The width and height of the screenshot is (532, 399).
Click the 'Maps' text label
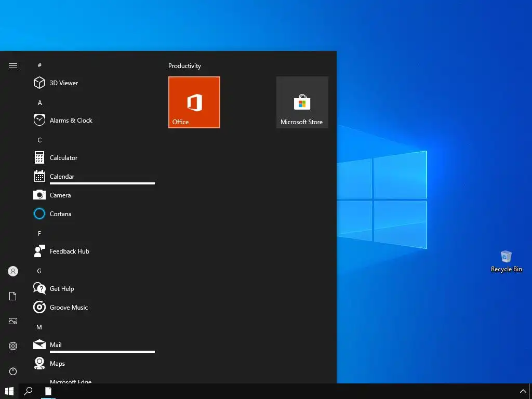(x=57, y=363)
